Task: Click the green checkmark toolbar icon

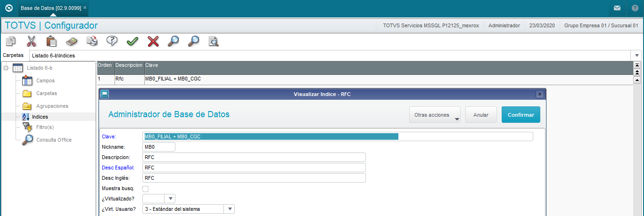Action: coord(132,41)
